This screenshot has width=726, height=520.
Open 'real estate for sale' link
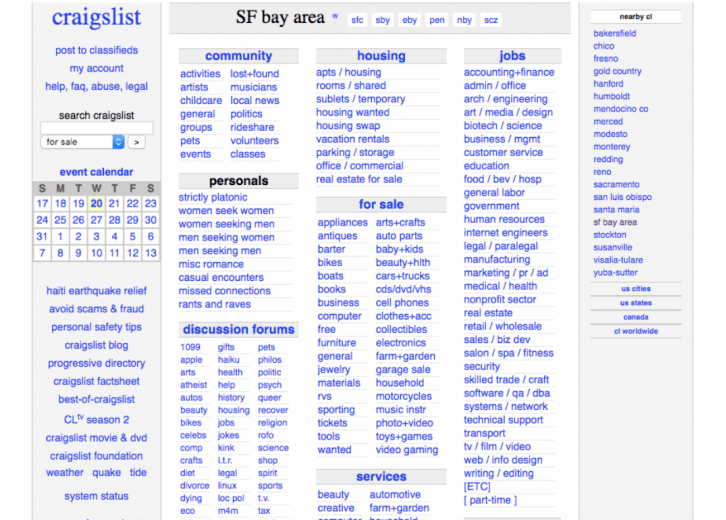(x=359, y=179)
